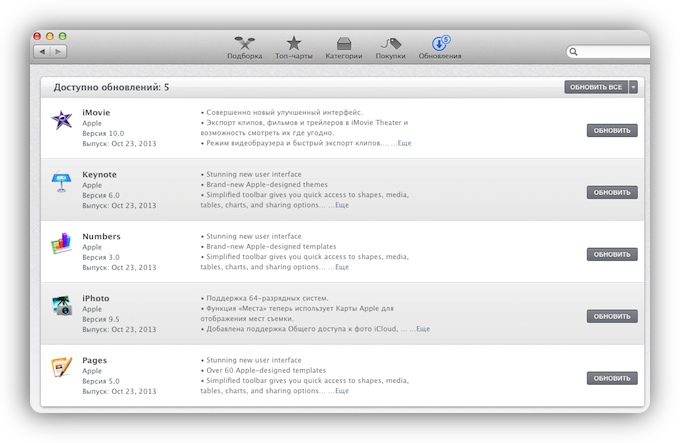Viewport: 680px width, 443px height.
Task: Click Версия 3.0 under Numbers
Action: pyautogui.click(x=101, y=257)
